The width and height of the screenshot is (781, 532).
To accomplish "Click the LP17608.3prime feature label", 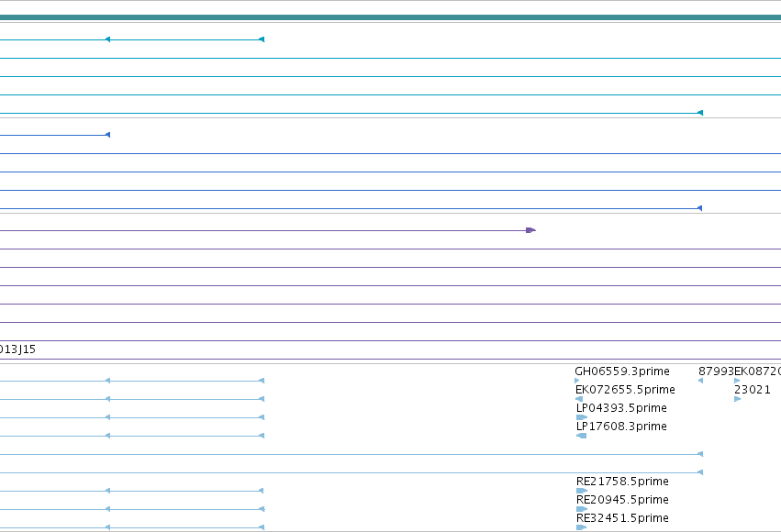I will [621, 427].
